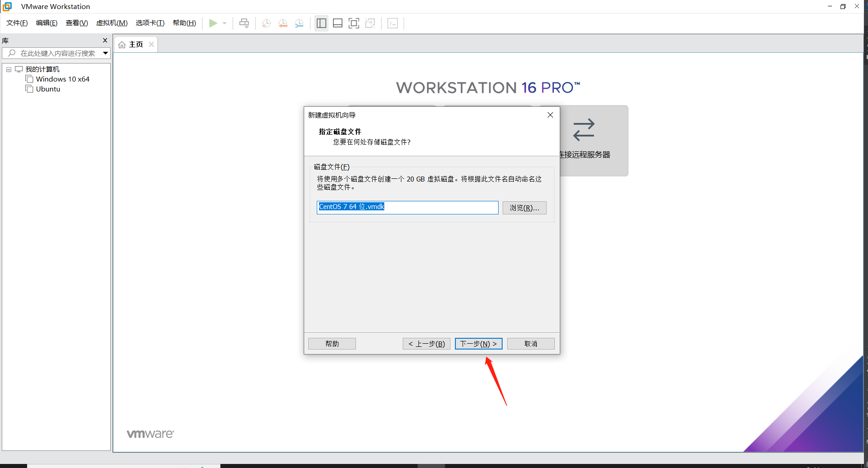Click the search magnifier icon in library
This screenshot has width=868, height=468.
pyautogui.click(x=12, y=53)
